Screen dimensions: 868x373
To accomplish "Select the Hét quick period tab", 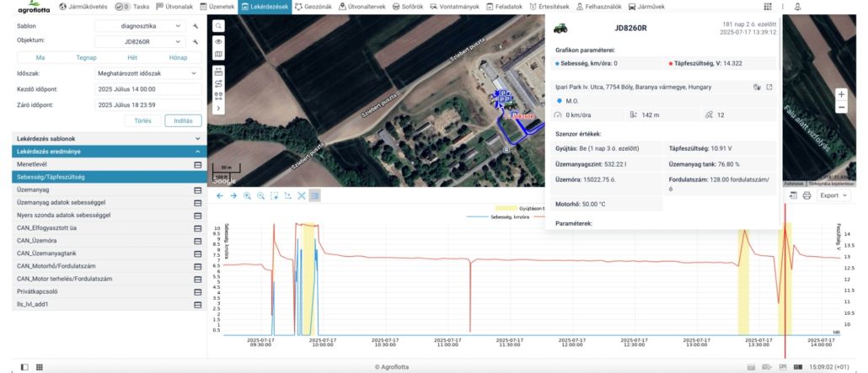I will click(131, 57).
